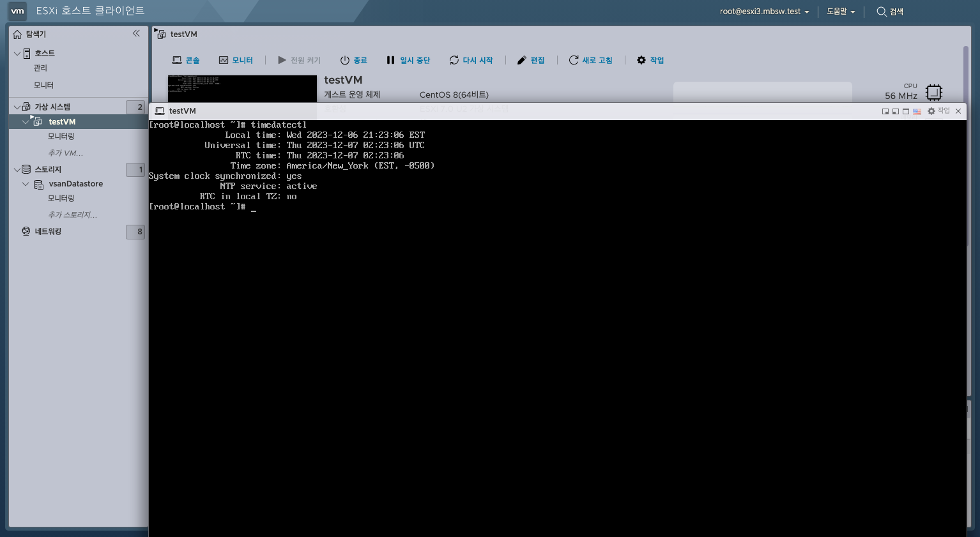Image resolution: width=980 pixels, height=537 pixels.
Task: Click the 스토리지 count badge 1
Action: point(135,169)
